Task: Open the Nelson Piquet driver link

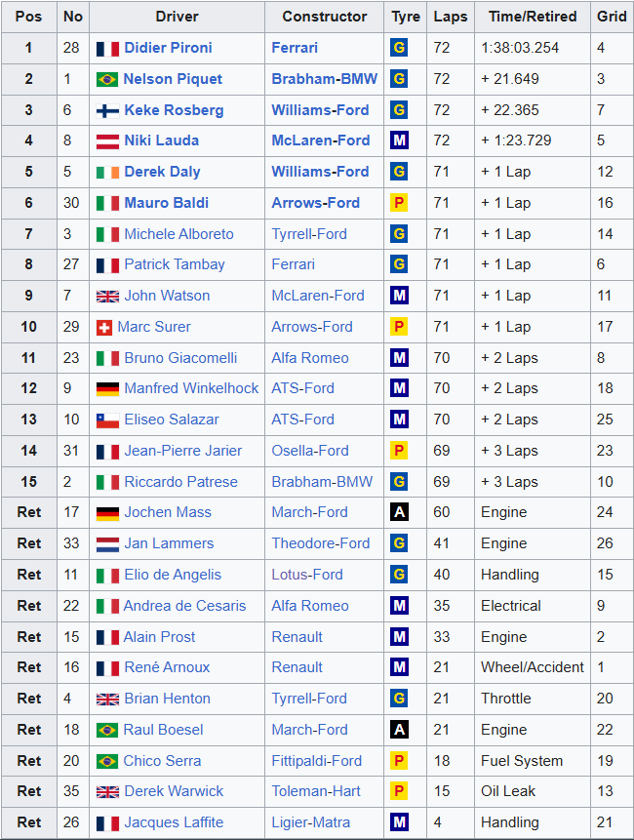Action: (x=173, y=79)
